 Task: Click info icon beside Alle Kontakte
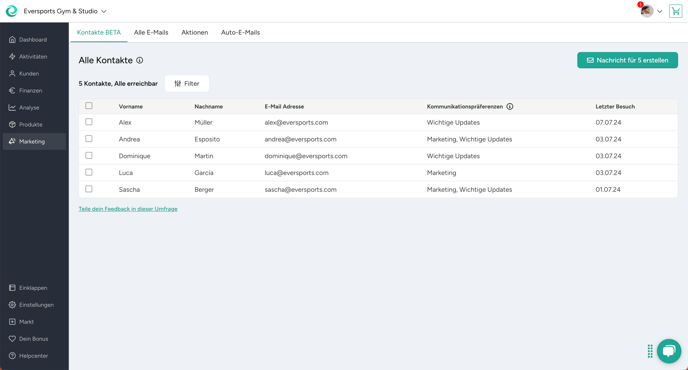(140, 61)
